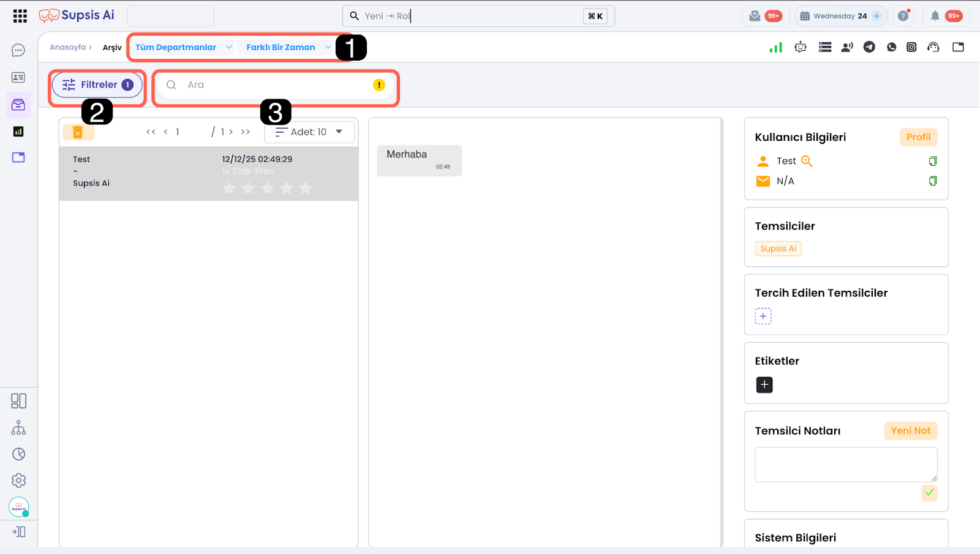Rate conversation with fifth star
Viewport: 980px width, 554px height.
pyautogui.click(x=306, y=188)
